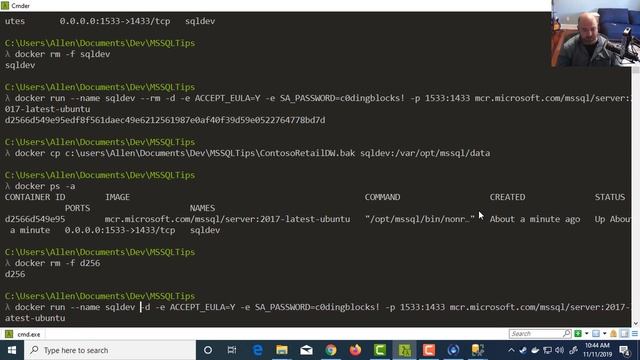640x360 pixels.
Task: Click the 'PORTS' column header text
Action: point(77,208)
